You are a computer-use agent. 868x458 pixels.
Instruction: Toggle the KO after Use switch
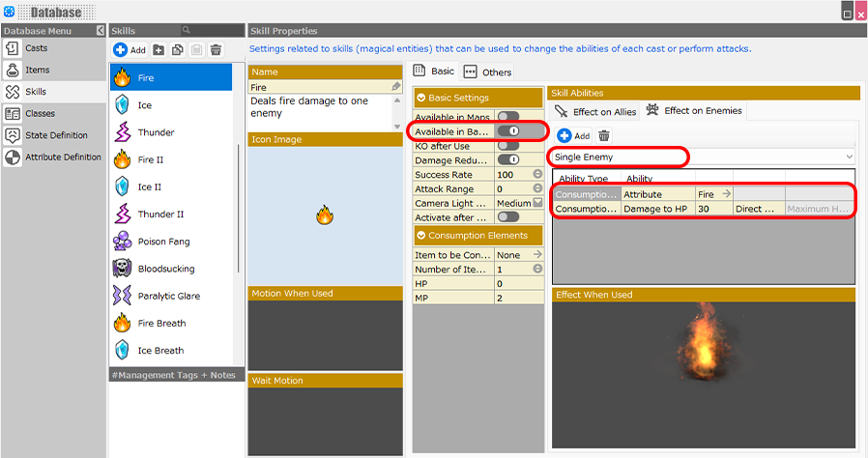click(x=507, y=145)
